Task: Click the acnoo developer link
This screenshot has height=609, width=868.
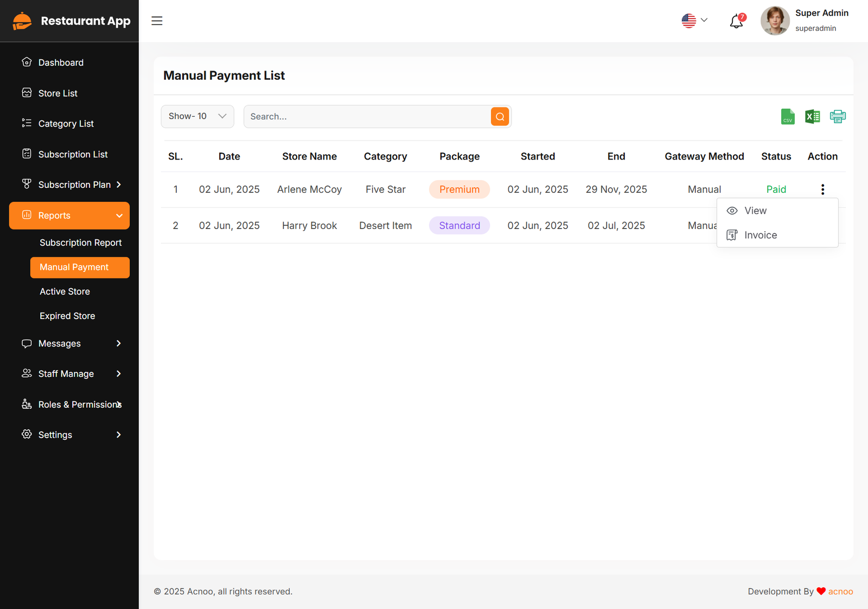Action: pyautogui.click(x=840, y=592)
